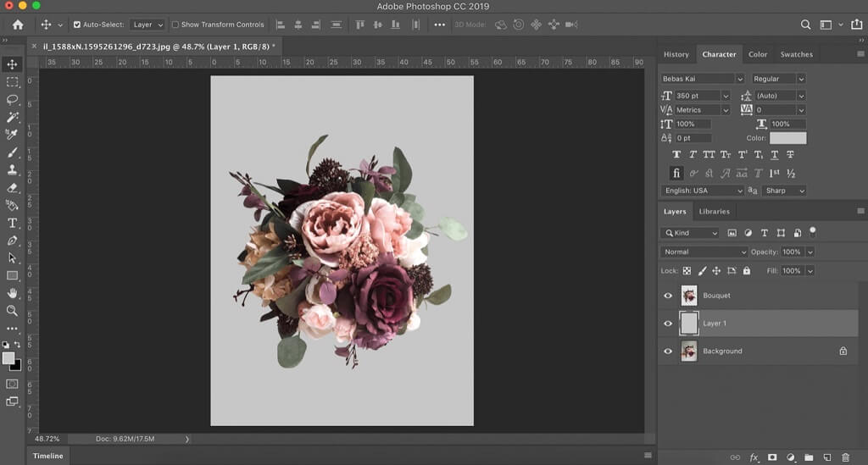Click the link layers icon

(735, 457)
